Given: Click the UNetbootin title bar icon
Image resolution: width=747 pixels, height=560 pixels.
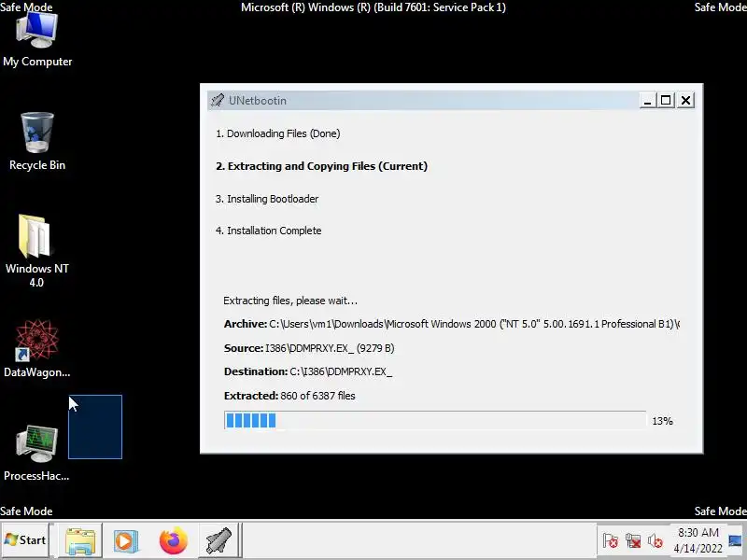Looking at the screenshot, I should click(218, 101).
